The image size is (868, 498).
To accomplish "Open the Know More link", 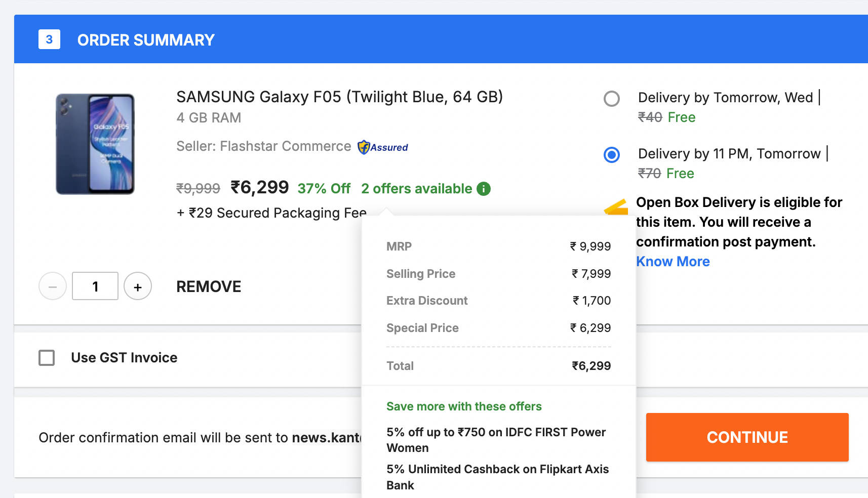I will (673, 262).
